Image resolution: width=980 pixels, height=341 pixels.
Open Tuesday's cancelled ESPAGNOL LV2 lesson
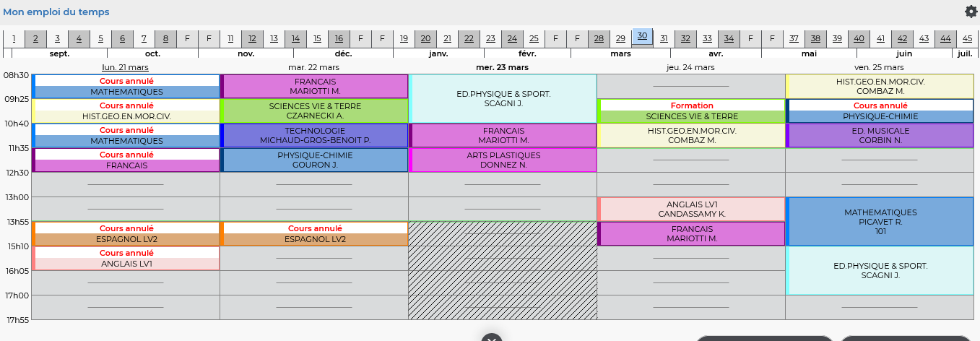click(x=314, y=233)
